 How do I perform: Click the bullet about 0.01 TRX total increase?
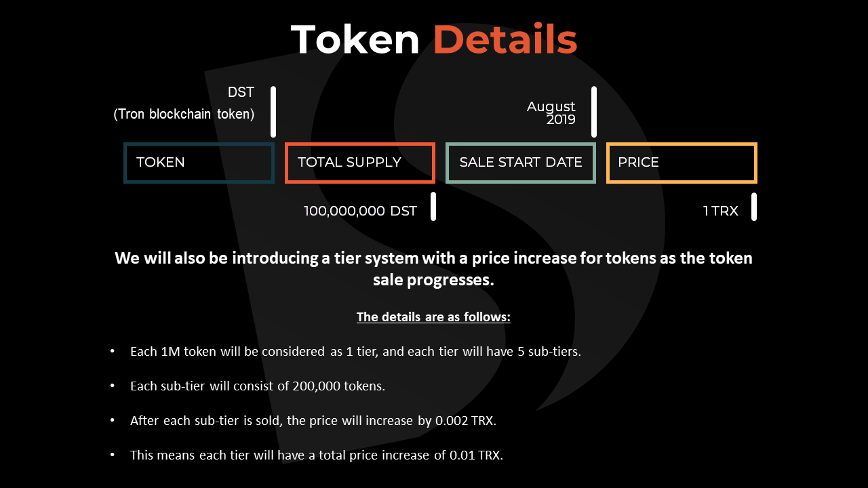point(317,455)
